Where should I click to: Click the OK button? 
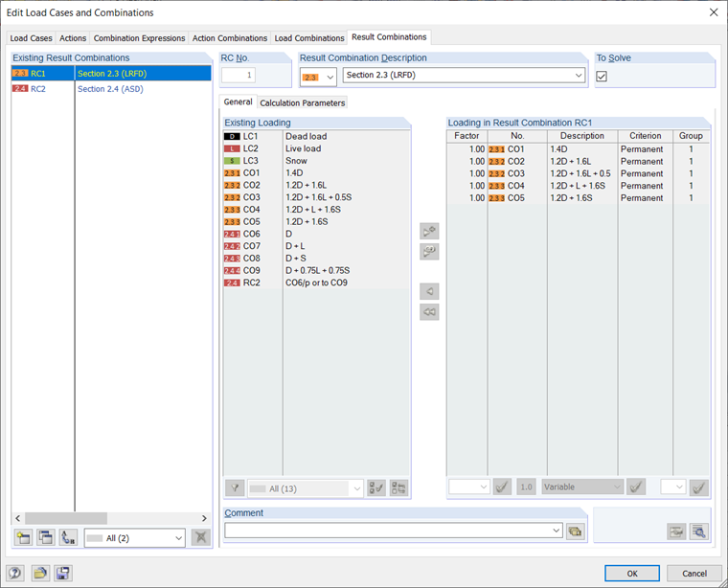tap(632, 573)
